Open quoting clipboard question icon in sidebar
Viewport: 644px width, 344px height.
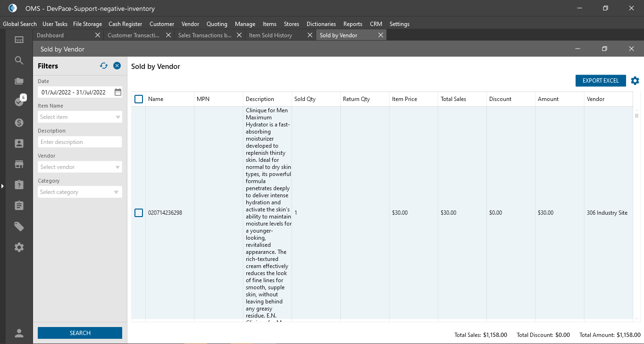19,185
